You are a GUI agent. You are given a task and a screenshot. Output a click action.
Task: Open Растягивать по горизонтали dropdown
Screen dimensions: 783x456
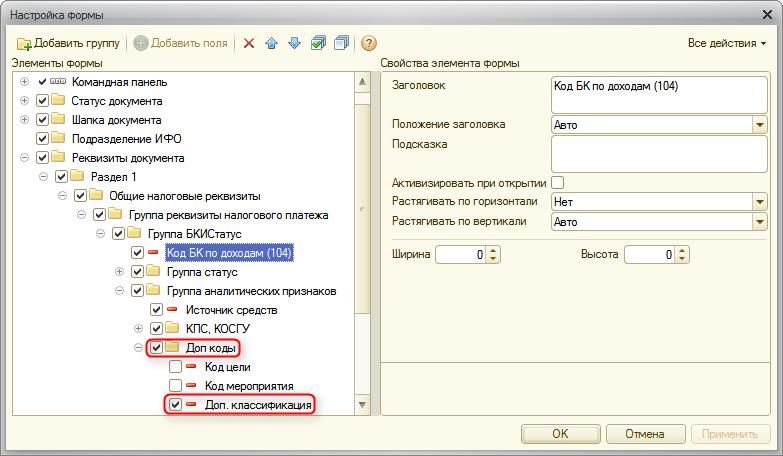[760, 202]
